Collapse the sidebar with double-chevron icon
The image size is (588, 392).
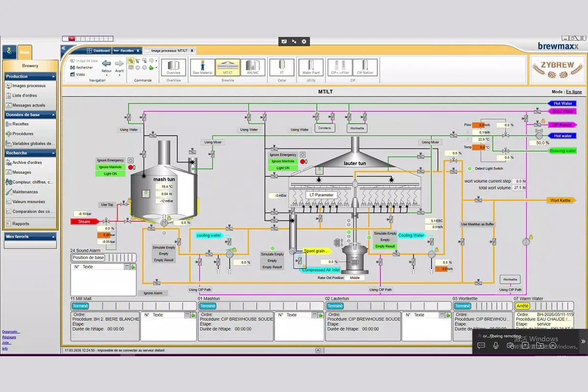63,48
